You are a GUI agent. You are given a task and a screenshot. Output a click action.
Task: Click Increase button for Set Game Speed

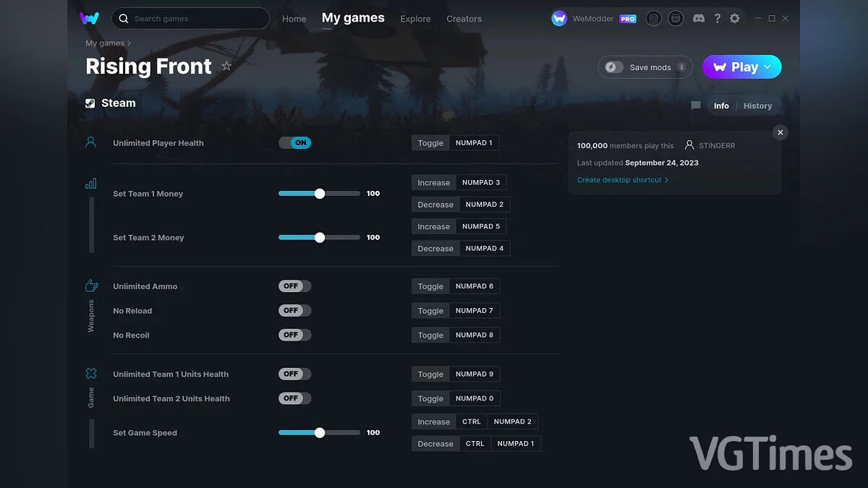pyautogui.click(x=434, y=422)
